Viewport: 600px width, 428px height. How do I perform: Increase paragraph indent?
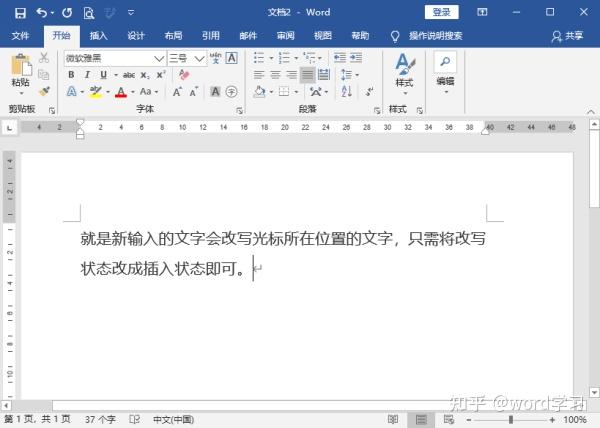tap(356, 58)
